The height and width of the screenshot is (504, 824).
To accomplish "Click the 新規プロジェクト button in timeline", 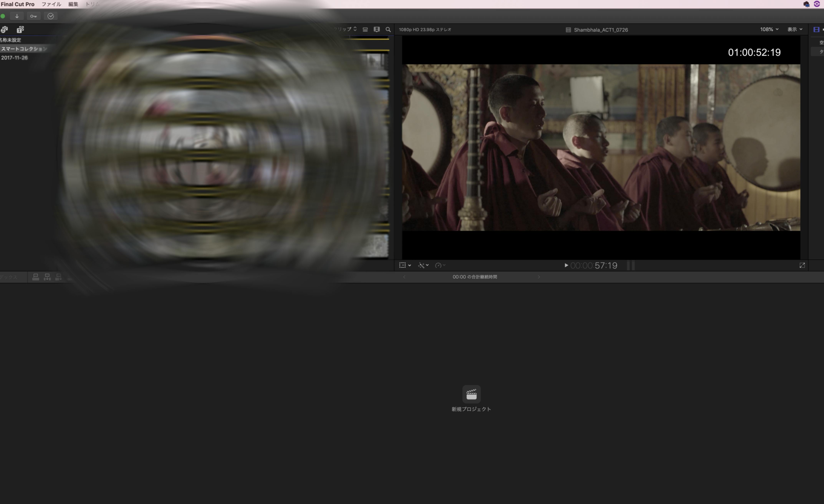I will click(x=471, y=395).
